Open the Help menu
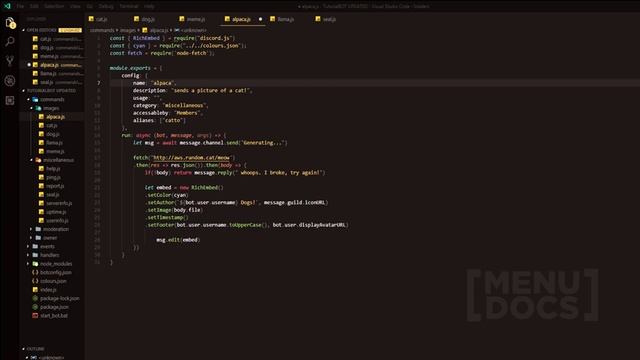 click(149, 6)
